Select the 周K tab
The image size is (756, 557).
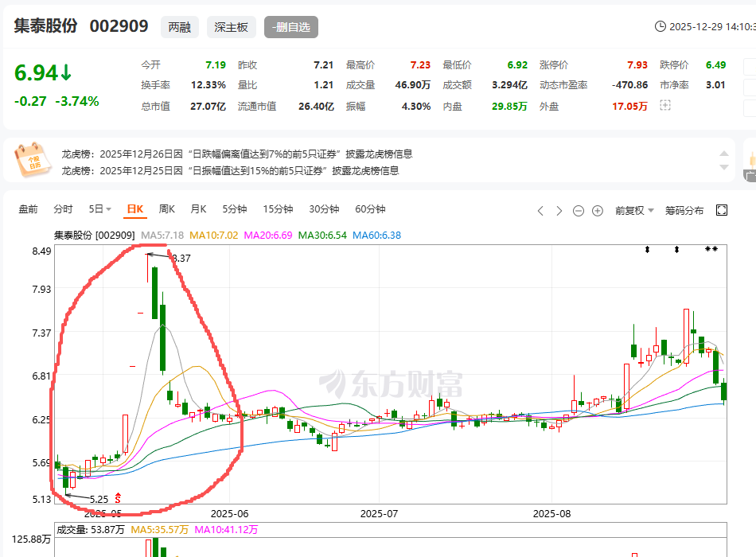[x=167, y=209]
